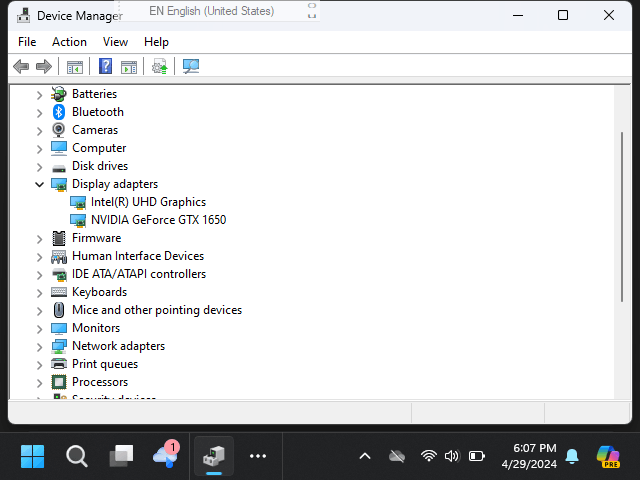Click the Firmware chip icon
The width and height of the screenshot is (640, 480).
(59, 238)
